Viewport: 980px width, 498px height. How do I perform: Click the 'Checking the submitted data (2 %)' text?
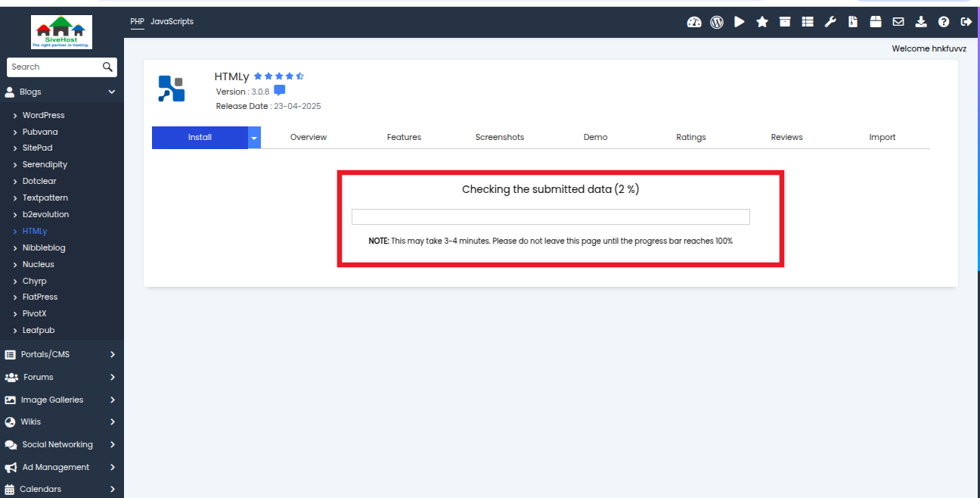[x=550, y=189]
